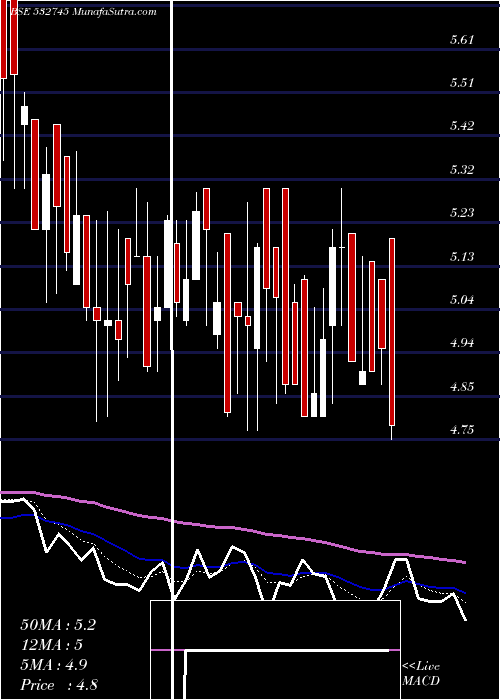Click the 4.75 price level label
This screenshot has height=700, width=500.
(462, 430)
